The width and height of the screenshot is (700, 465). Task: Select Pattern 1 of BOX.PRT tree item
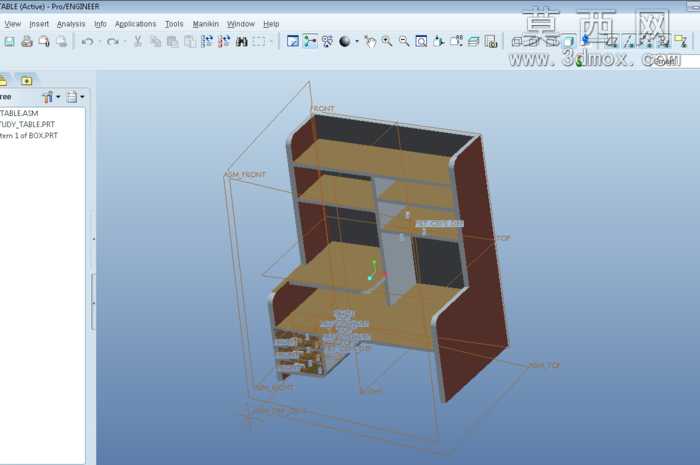click(29, 136)
